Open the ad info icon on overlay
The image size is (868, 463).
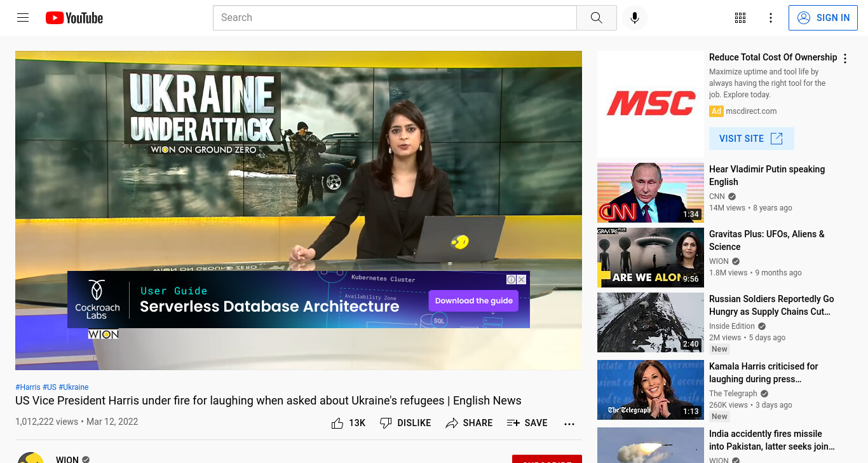[x=511, y=279]
